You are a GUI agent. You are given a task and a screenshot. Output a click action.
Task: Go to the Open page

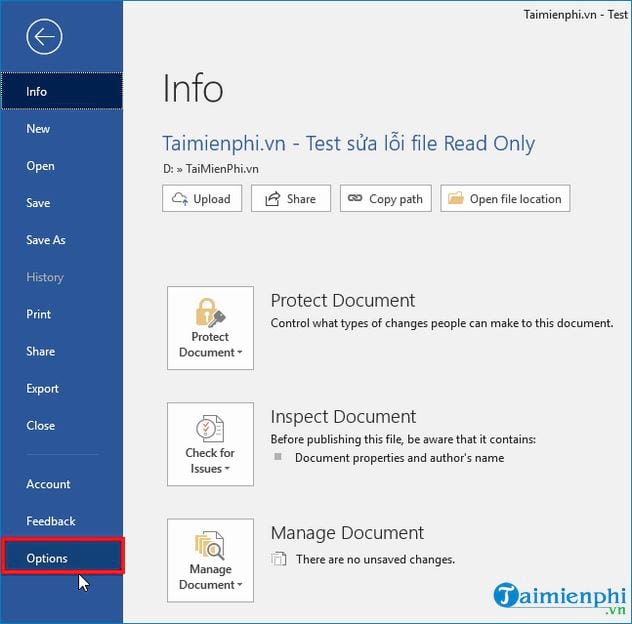pos(62,166)
